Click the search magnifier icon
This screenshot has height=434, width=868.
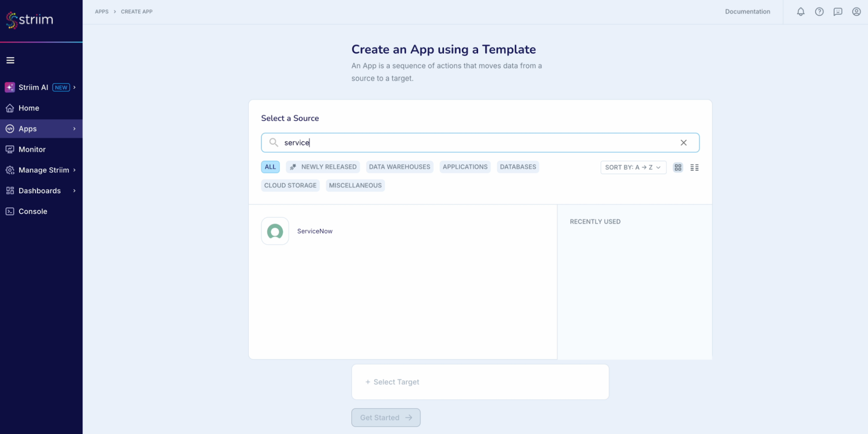(x=274, y=142)
